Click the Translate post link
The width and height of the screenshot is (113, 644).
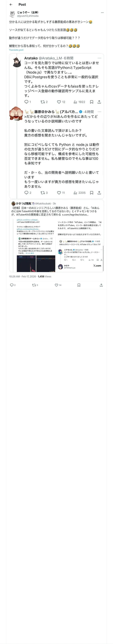(x=16, y=50)
